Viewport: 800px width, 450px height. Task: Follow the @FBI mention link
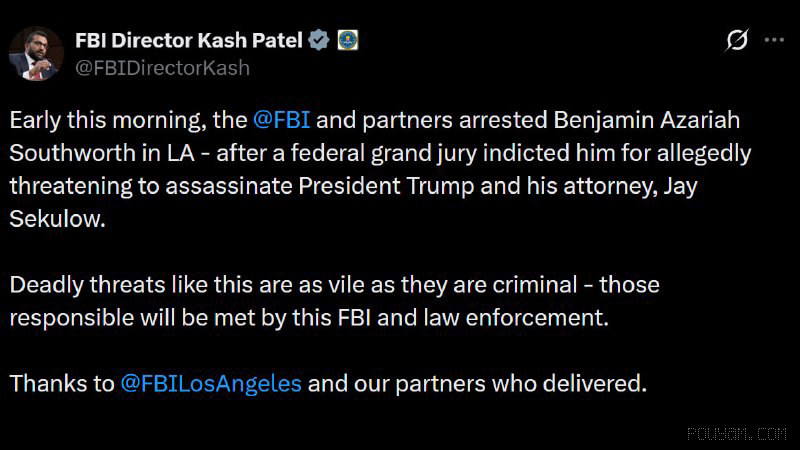pyautogui.click(x=281, y=120)
